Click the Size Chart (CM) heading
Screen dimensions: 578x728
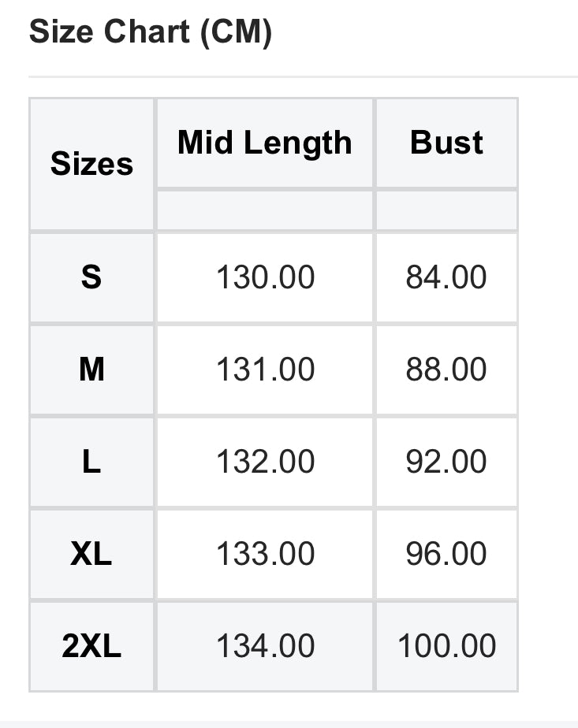[150, 32]
